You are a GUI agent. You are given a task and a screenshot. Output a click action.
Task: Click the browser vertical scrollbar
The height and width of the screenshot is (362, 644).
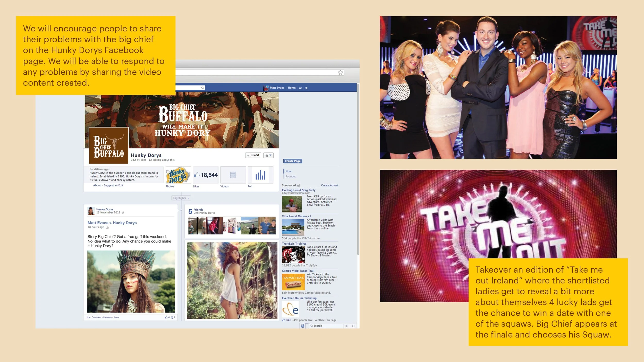(358, 169)
